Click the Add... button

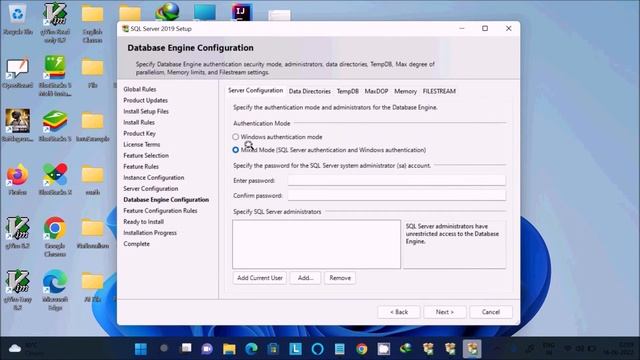(x=305, y=278)
